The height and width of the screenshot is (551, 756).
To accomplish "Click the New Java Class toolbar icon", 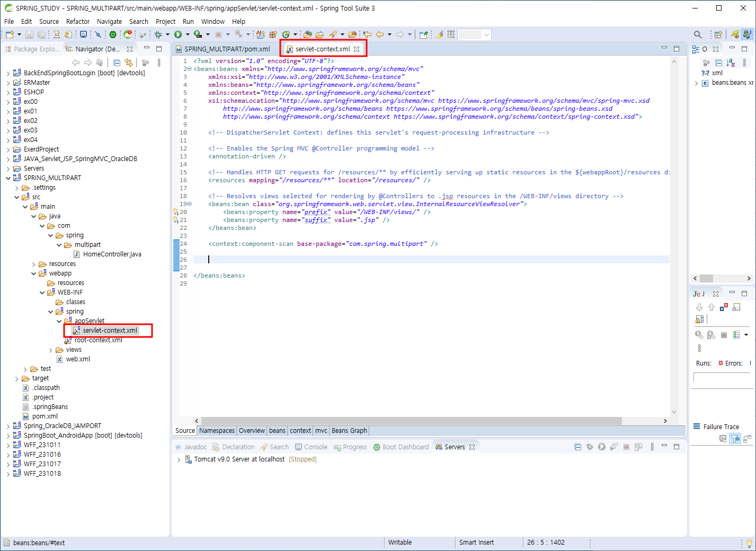I will click(x=286, y=34).
